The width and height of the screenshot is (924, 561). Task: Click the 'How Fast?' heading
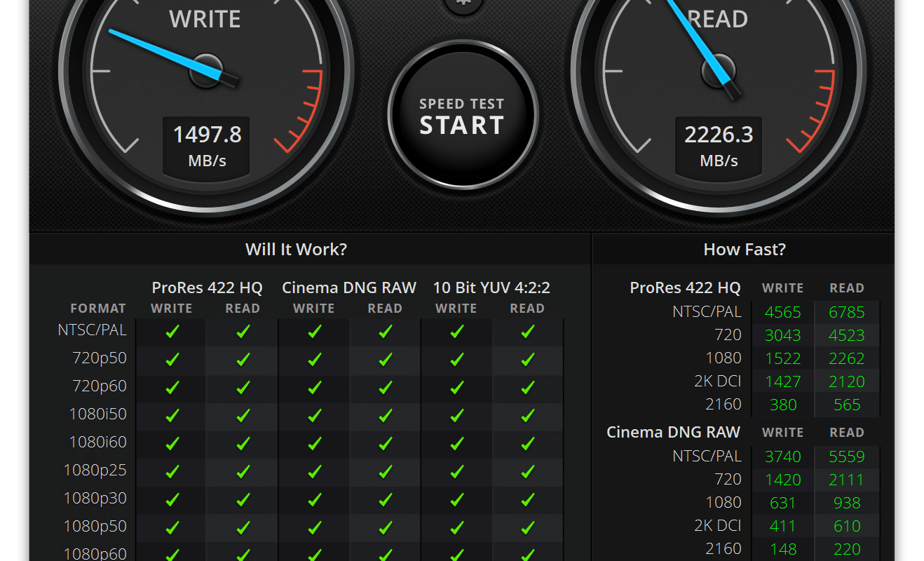pos(745,249)
